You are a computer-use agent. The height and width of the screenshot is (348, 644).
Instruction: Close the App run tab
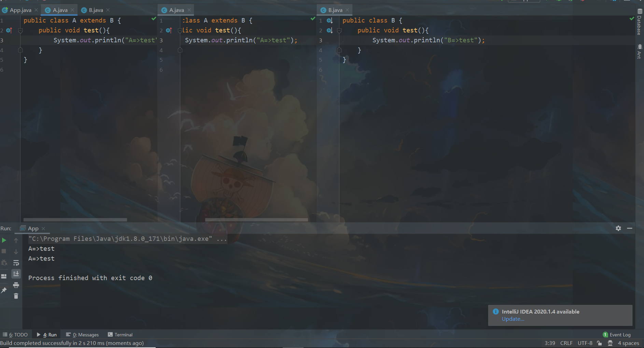tap(43, 229)
